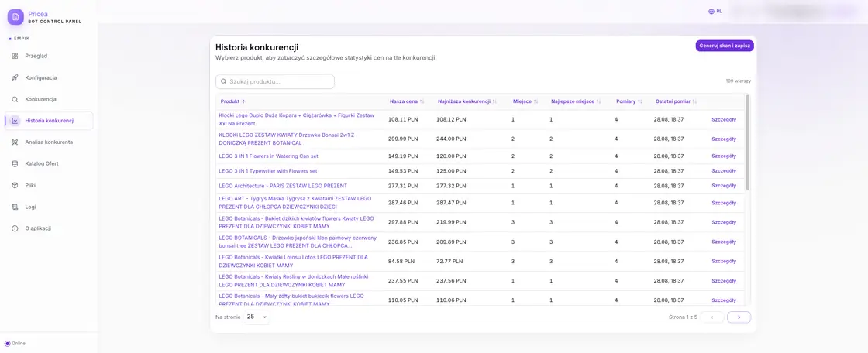Click the 244.00 PLN lowest price cell
The image size is (868, 353).
(451, 139)
